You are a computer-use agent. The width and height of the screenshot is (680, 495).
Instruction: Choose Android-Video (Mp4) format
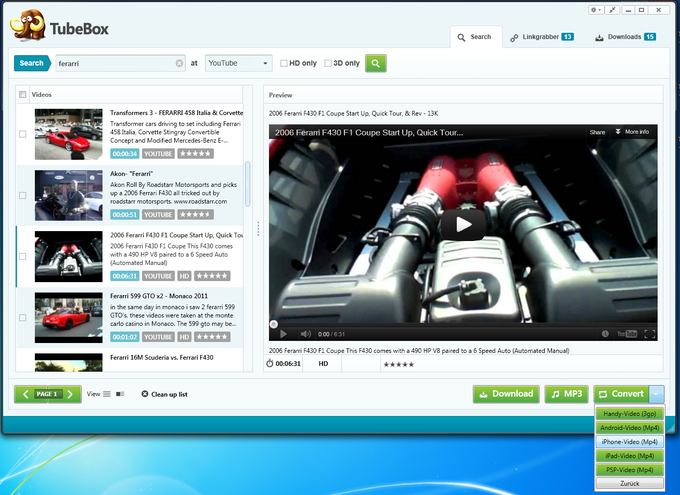tap(629, 428)
